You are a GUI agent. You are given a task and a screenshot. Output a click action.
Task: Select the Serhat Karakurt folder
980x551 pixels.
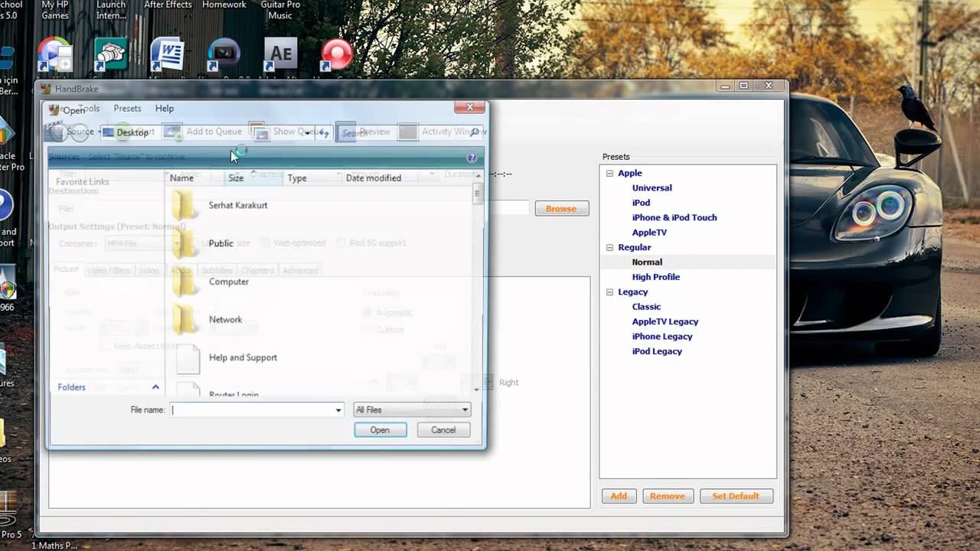pos(237,205)
